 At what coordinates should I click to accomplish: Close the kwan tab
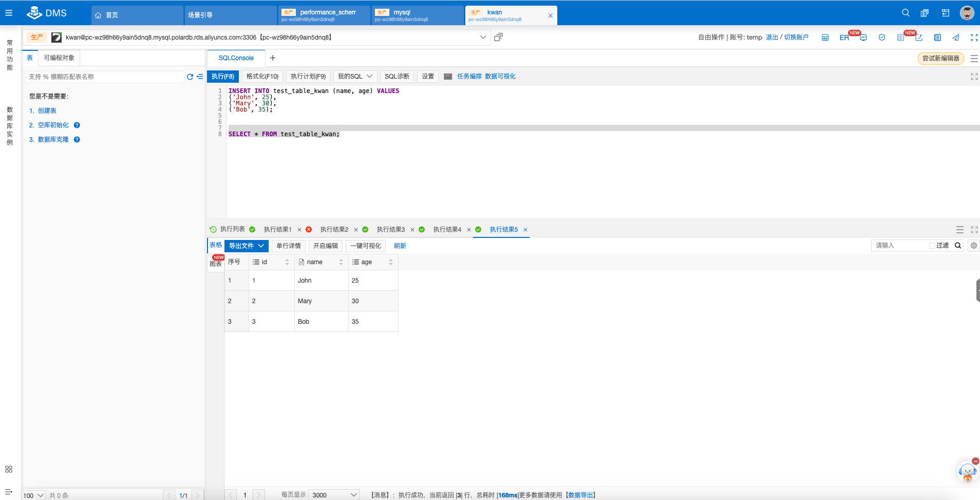pos(551,16)
